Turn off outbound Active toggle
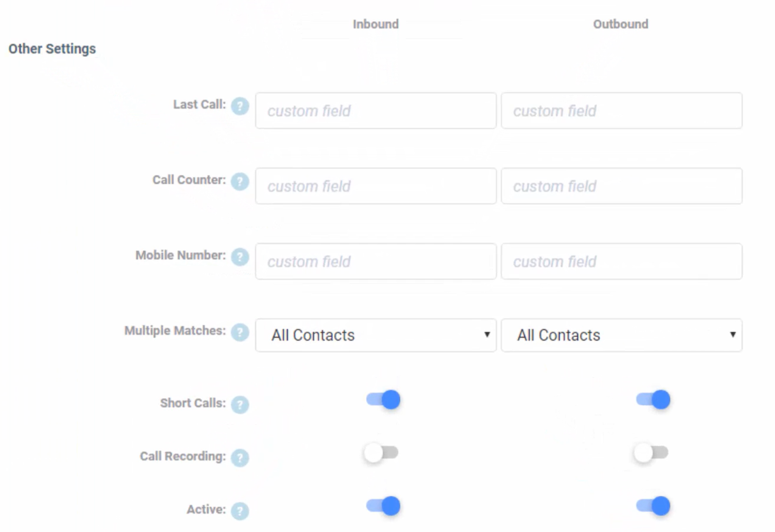Screen dimensions: 775x532 coord(653,506)
